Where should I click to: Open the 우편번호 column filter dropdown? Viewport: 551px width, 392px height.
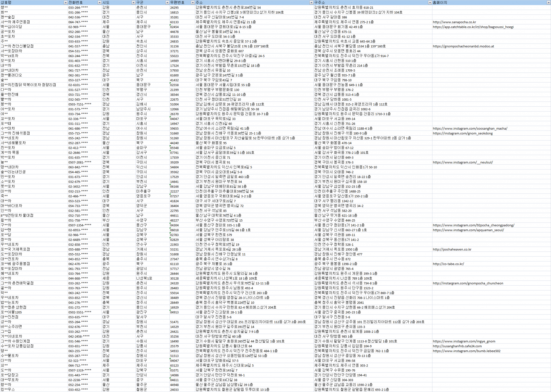coord(193,3)
